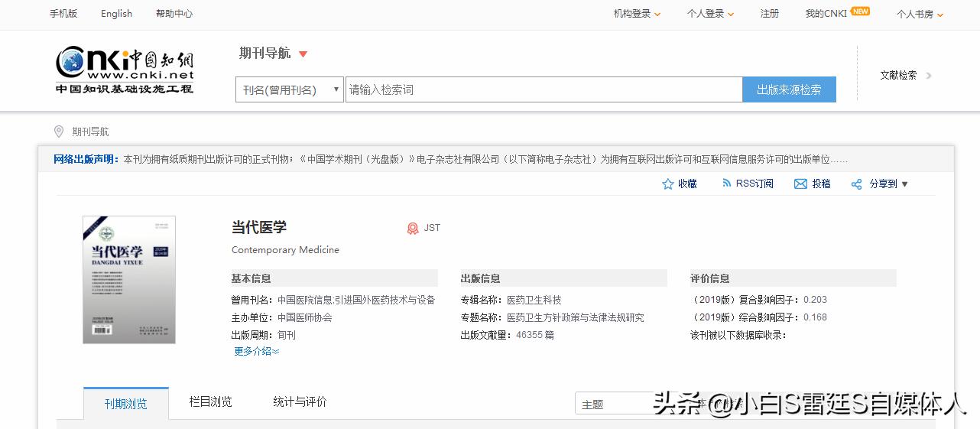Viewport: 980px width, 429px height.
Task: Click the 出版来源检索 button
Action: 789,89
